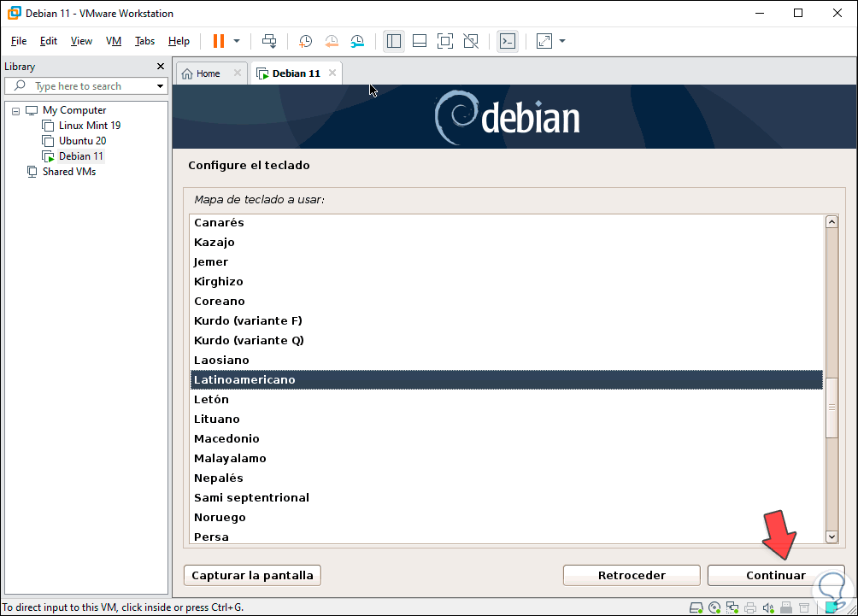Click the Retroceder button
Image resolution: width=858 pixels, height=616 pixels.
(632, 576)
